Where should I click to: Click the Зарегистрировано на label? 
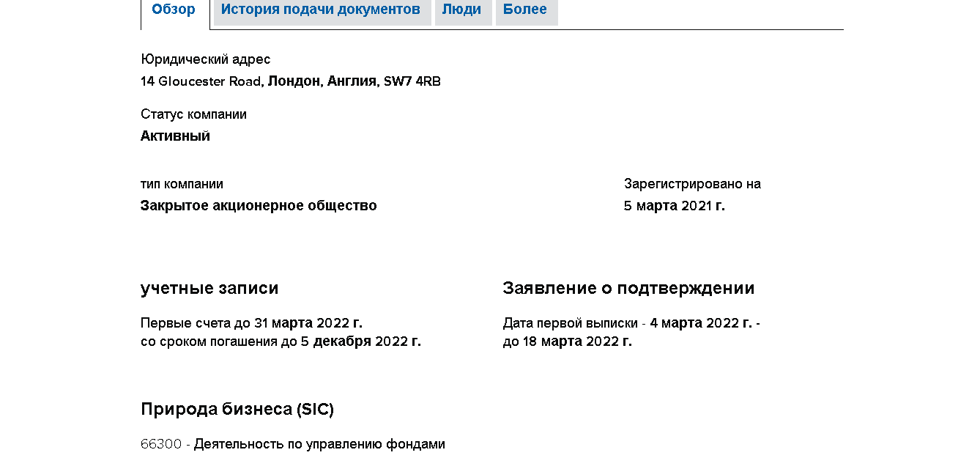coord(692,184)
